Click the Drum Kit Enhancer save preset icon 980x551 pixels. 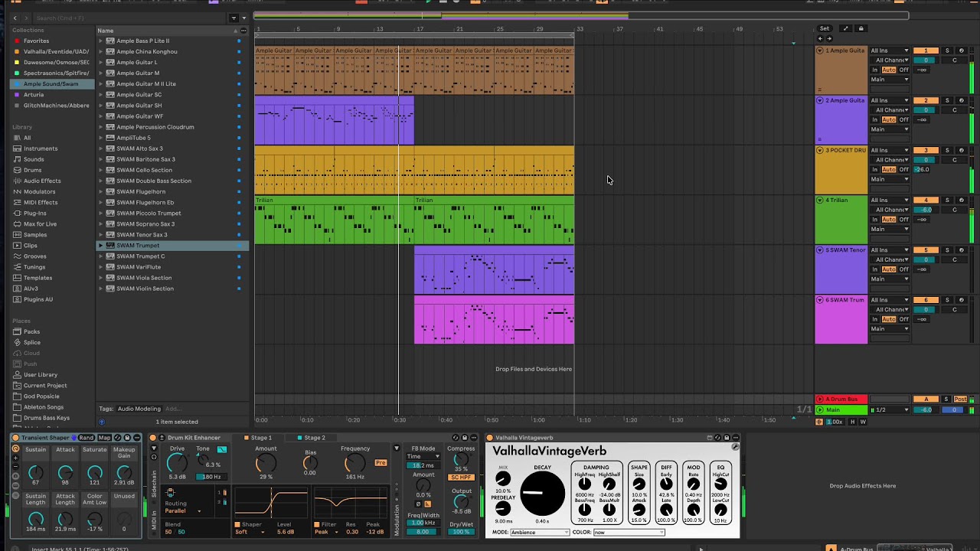click(x=464, y=438)
